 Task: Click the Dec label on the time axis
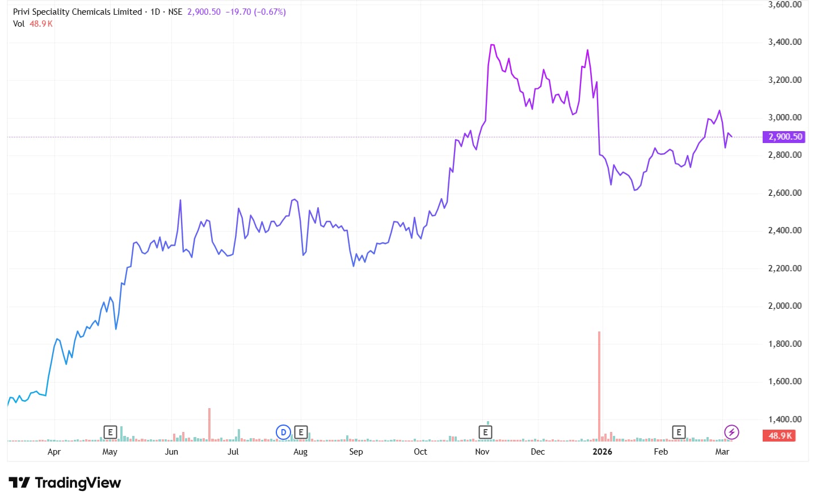pyautogui.click(x=537, y=452)
